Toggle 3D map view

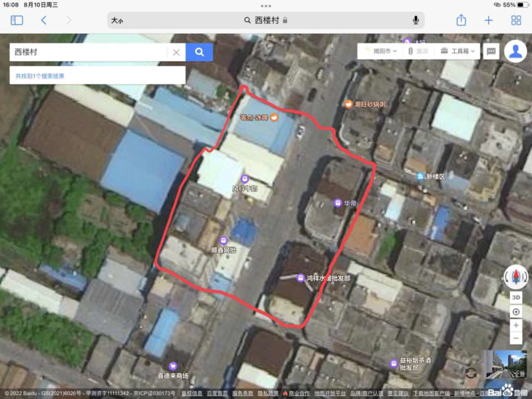pos(516,297)
